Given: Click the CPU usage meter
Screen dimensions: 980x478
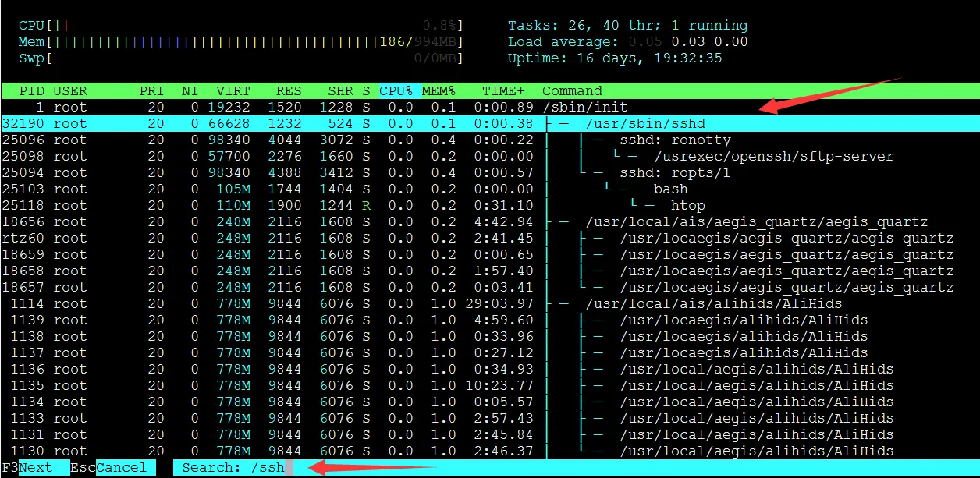Looking at the screenshot, I should pos(234,25).
